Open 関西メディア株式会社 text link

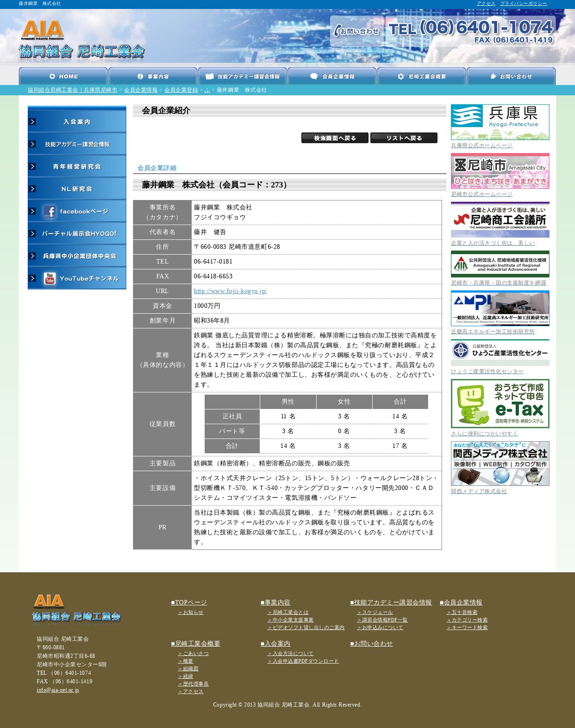click(479, 491)
